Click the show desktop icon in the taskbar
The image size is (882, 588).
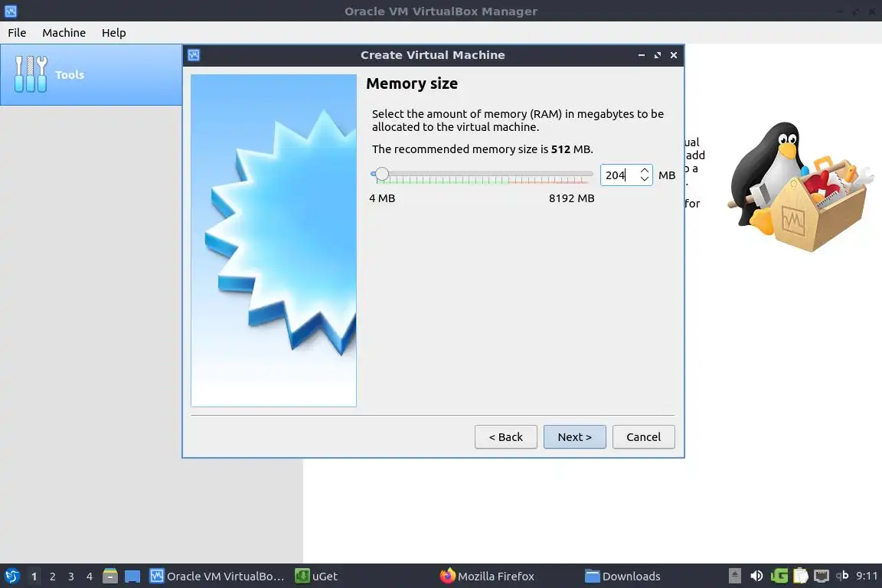132,577
